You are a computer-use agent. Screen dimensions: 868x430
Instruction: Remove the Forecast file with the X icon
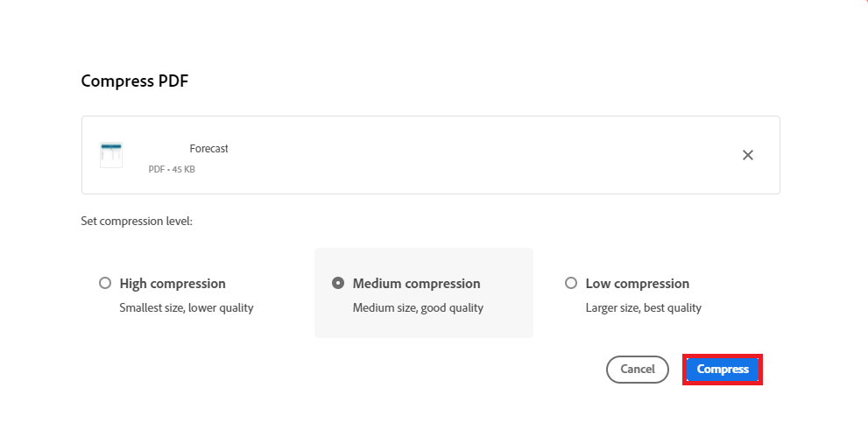point(747,155)
